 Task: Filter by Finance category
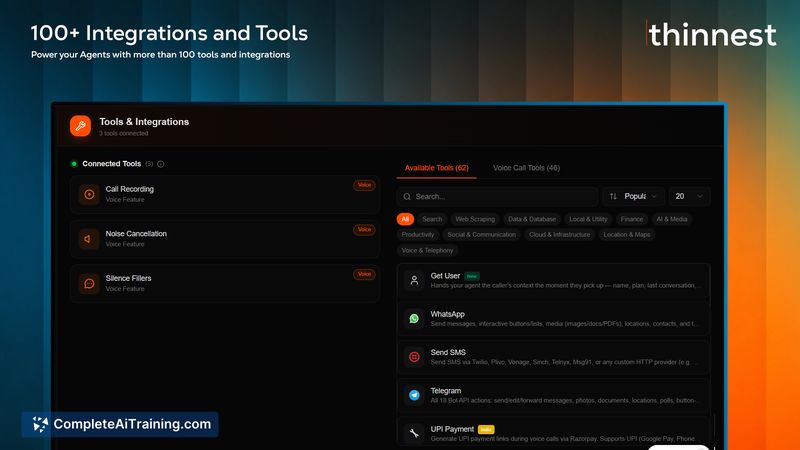point(632,219)
